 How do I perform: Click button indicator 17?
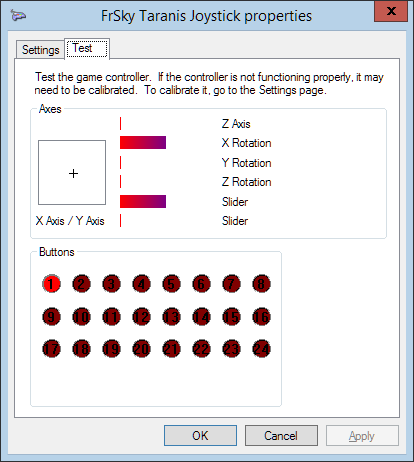(x=51, y=349)
